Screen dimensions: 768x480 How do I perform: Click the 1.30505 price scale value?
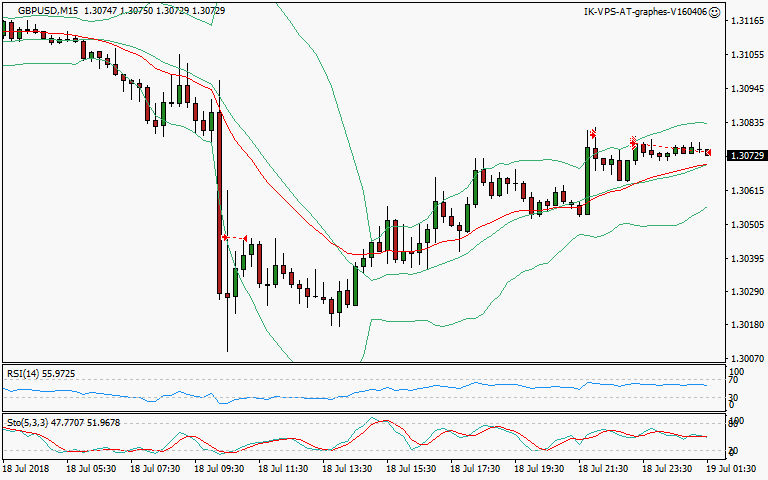pyautogui.click(x=747, y=225)
